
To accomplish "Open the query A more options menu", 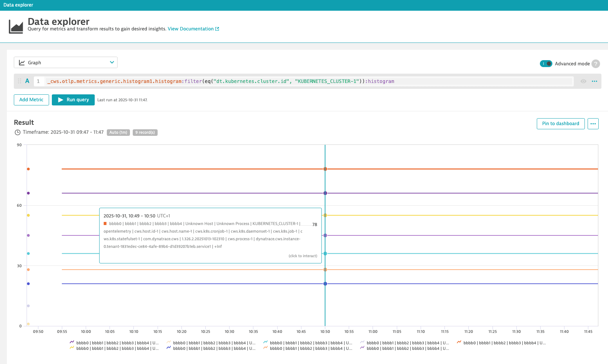I will click(595, 81).
